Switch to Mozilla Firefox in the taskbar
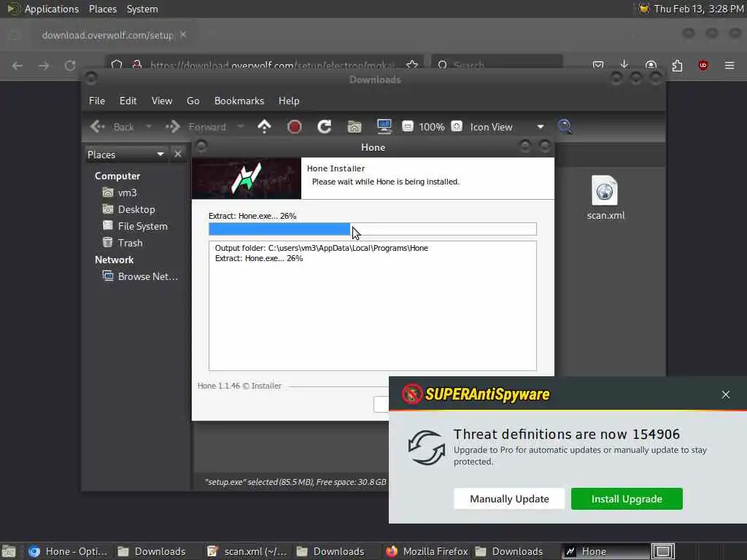The width and height of the screenshot is (747, 560). coord(426,551)
